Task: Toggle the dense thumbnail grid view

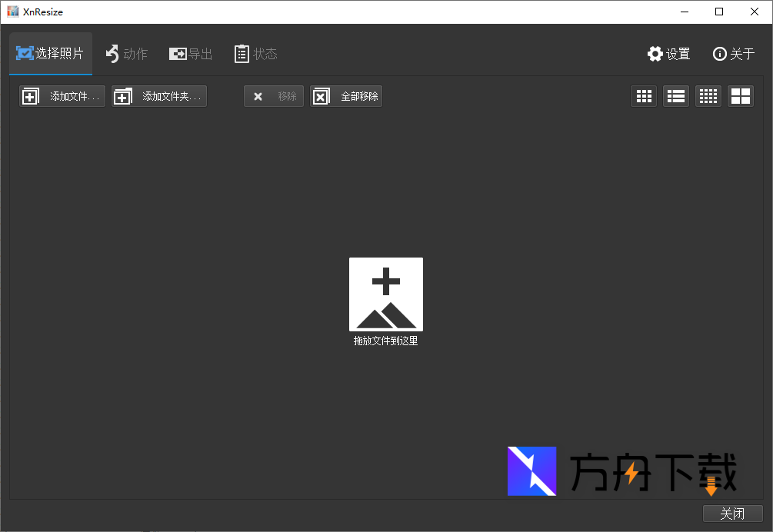Action: [x=708, y=96]
